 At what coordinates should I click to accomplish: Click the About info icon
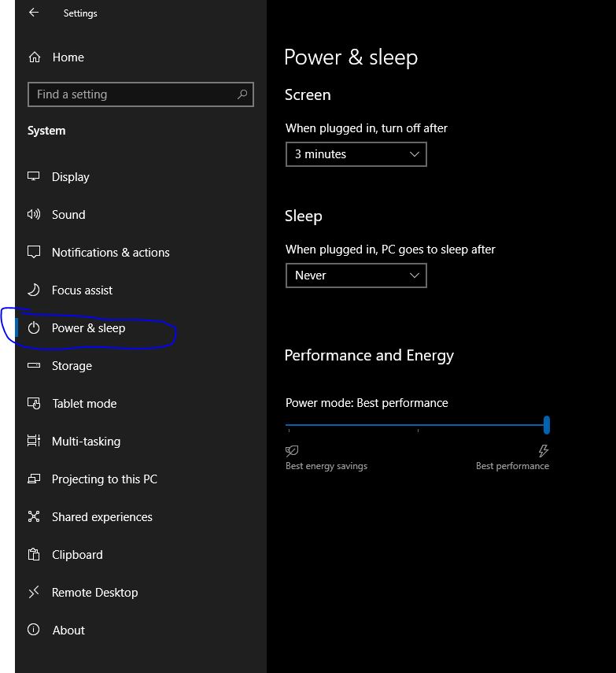tap(34, 630)
